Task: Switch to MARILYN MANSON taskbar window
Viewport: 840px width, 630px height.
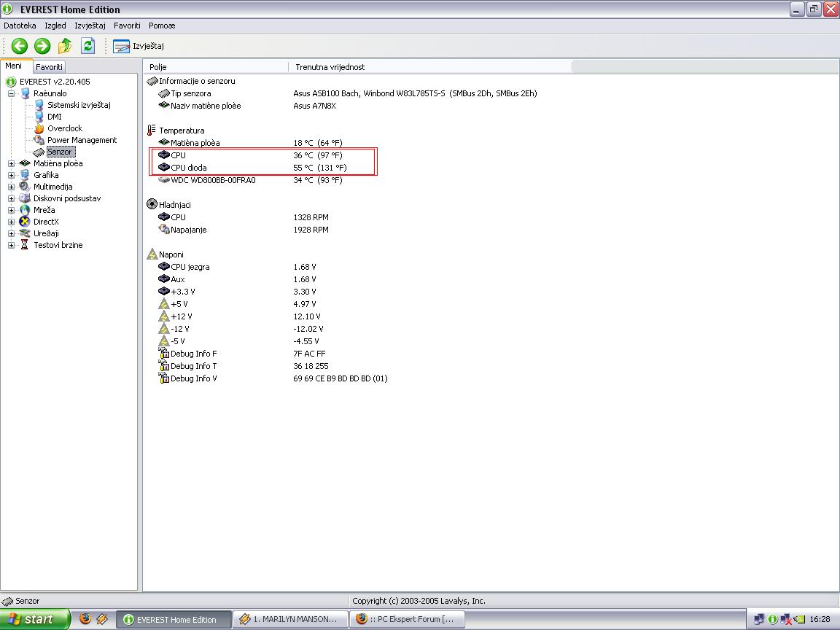Action: pyautogui.click(x=290, y=619)
